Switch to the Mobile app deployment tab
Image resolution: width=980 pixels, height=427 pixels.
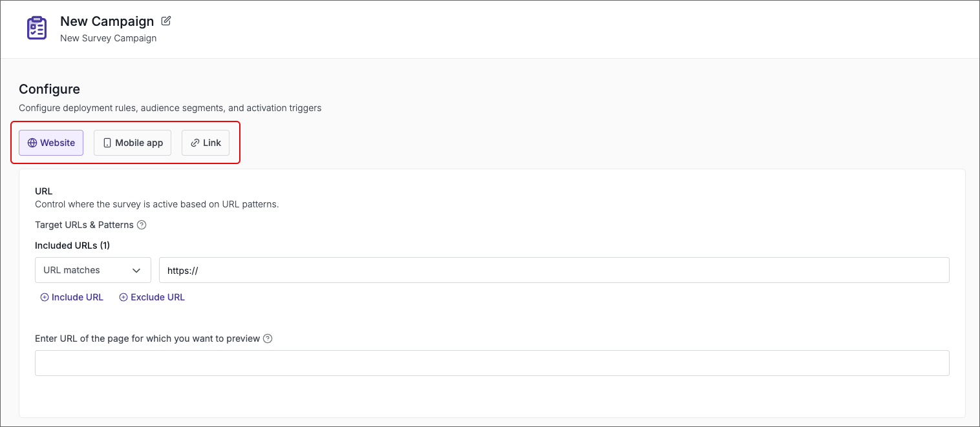[133, 143]
